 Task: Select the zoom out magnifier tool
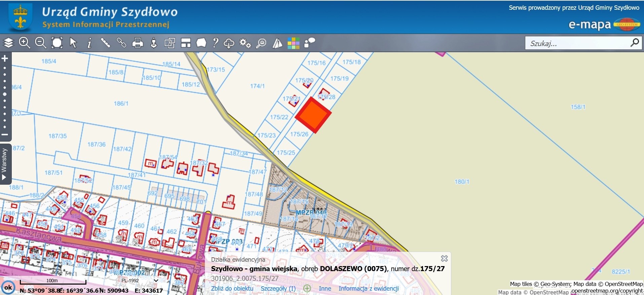pos(40,43)
